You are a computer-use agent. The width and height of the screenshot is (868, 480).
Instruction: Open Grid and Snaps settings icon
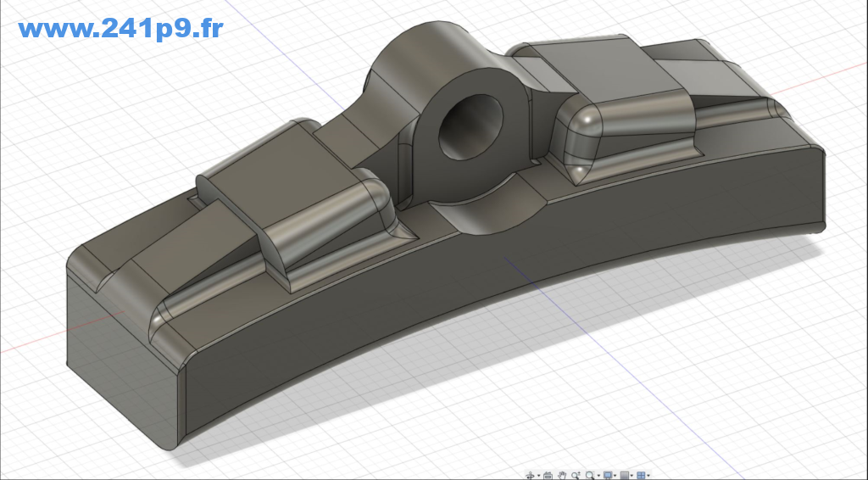[x=625, y=475]
